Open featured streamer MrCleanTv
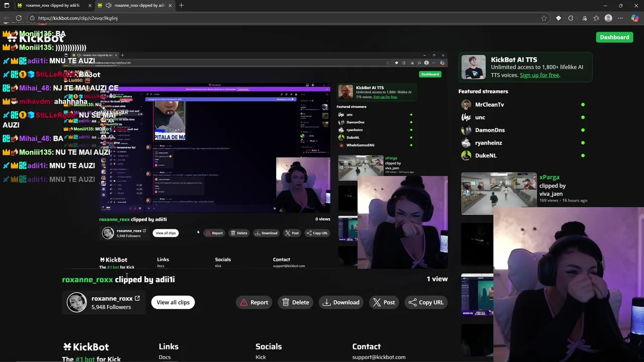644x362 pixels. click(490, 105)
